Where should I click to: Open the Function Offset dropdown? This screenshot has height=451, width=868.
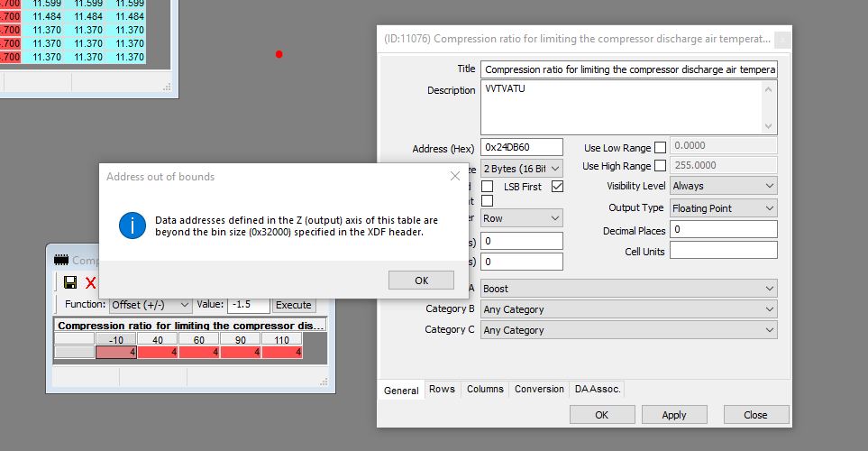150,305
